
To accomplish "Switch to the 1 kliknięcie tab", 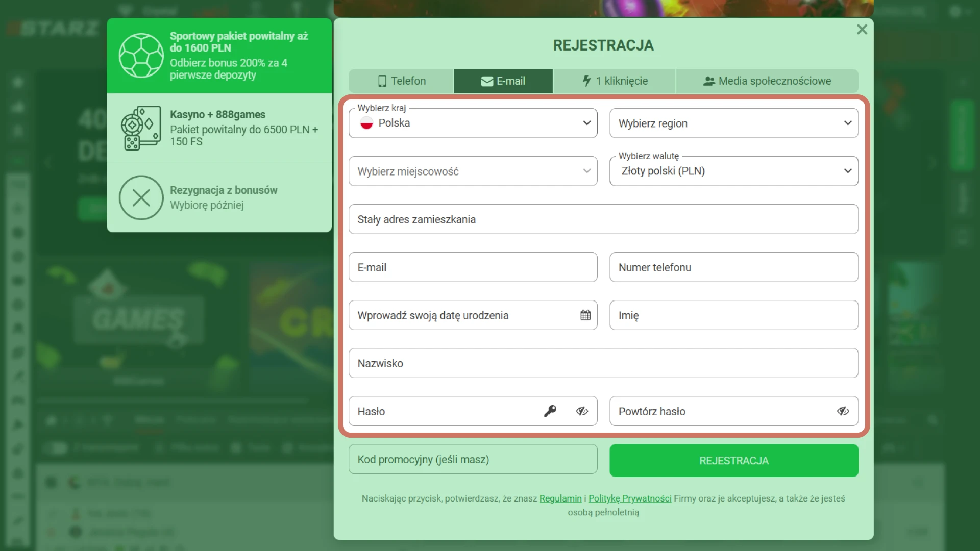I will (615, 81).
